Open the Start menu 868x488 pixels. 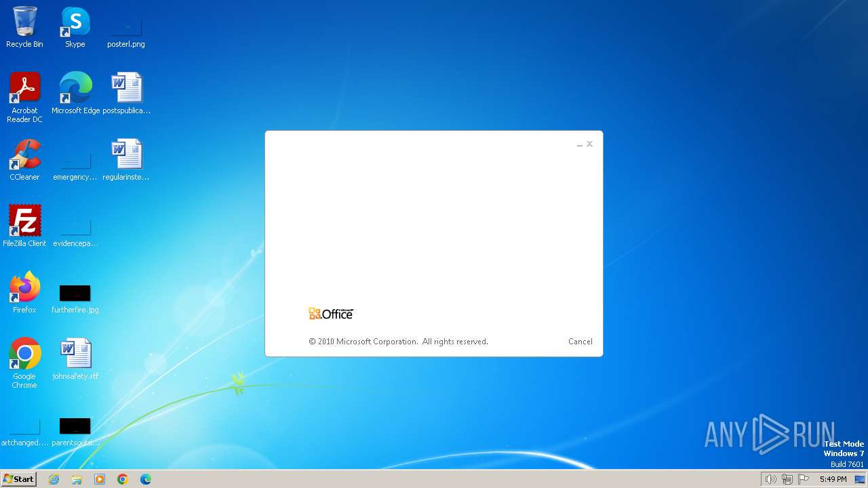[18, 479]
